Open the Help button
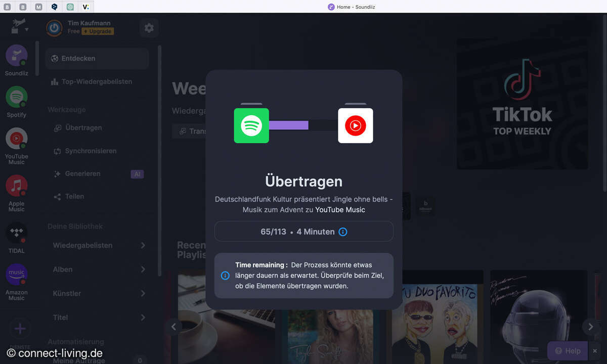 point(568,351)
